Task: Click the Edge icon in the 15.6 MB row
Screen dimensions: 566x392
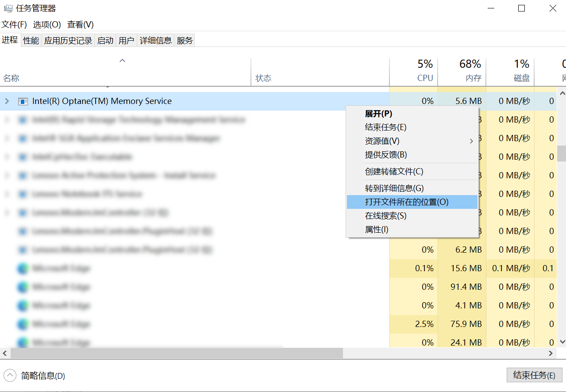Action: click(x=23, y=269)
